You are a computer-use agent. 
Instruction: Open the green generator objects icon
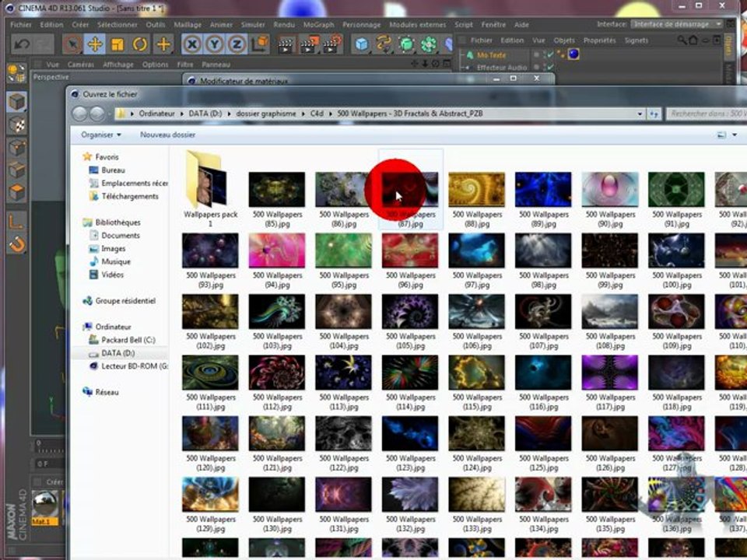(406, 44)
